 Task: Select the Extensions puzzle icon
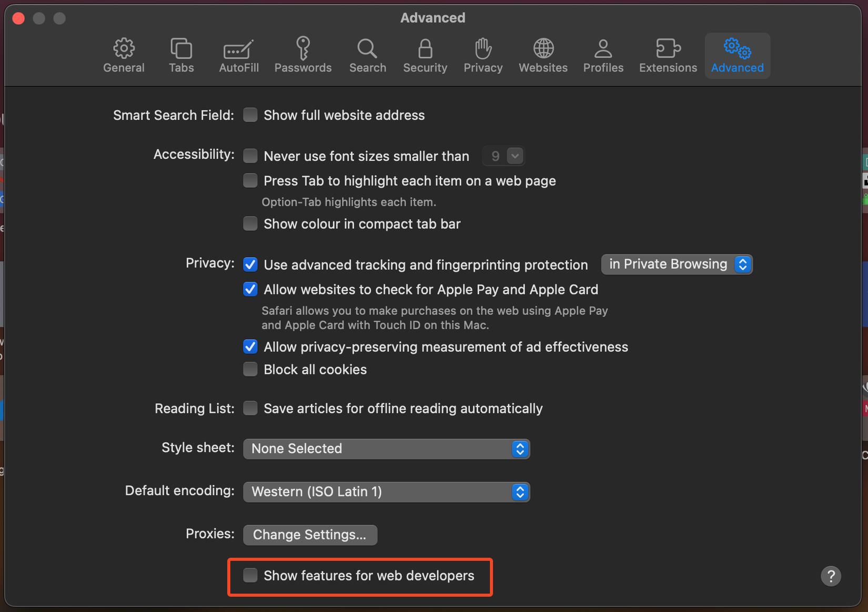pos(667,55)
